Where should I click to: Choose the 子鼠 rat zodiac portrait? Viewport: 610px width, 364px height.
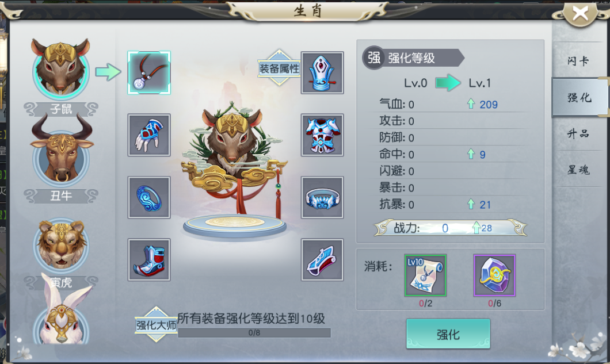(60, 70)
